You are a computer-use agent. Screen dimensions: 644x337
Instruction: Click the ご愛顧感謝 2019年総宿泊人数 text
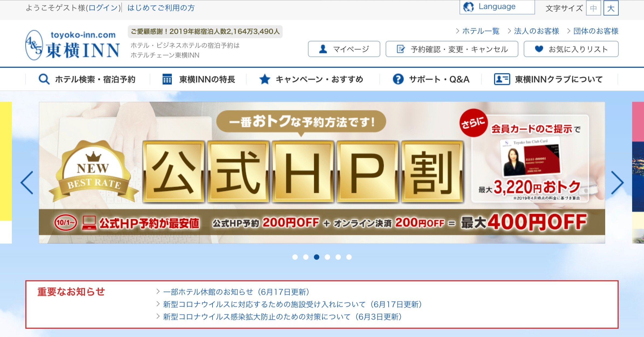tap(205, 32)
